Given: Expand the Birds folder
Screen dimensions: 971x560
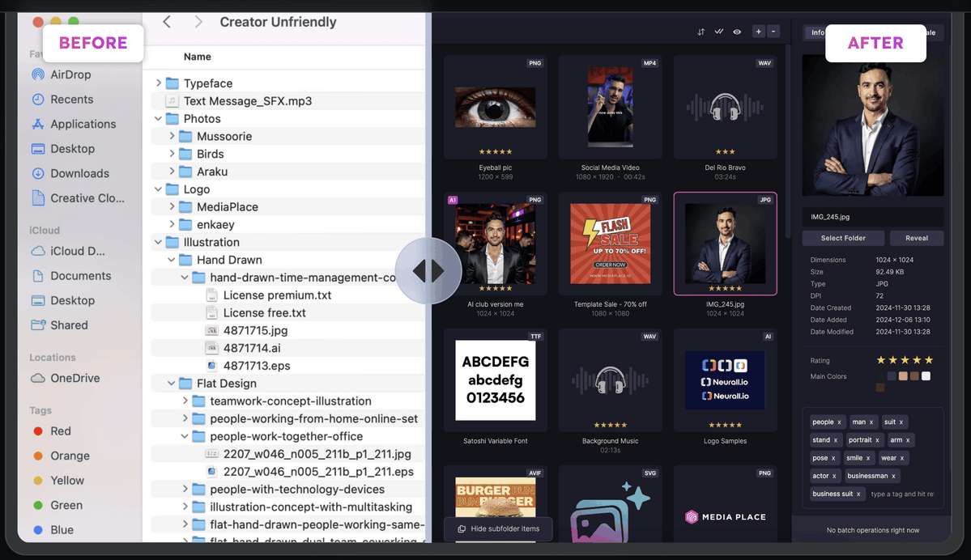Looking at the screenshot, I should point(172,154).
